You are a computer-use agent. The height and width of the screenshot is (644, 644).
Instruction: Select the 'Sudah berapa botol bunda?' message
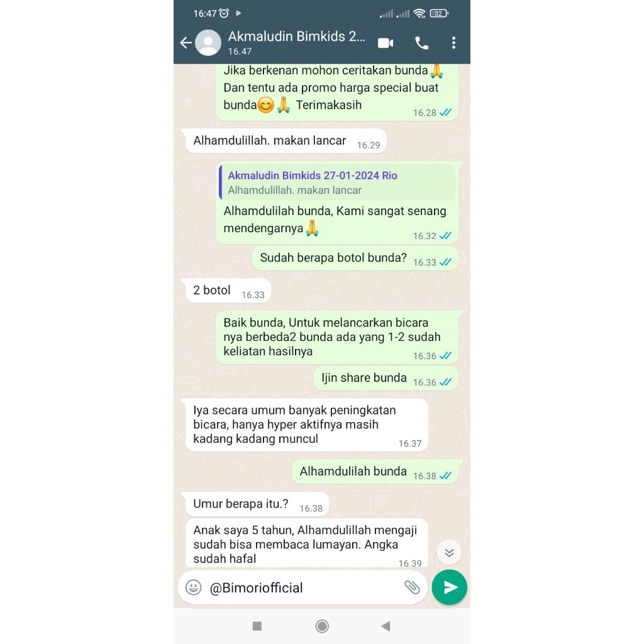pos(355,258)
